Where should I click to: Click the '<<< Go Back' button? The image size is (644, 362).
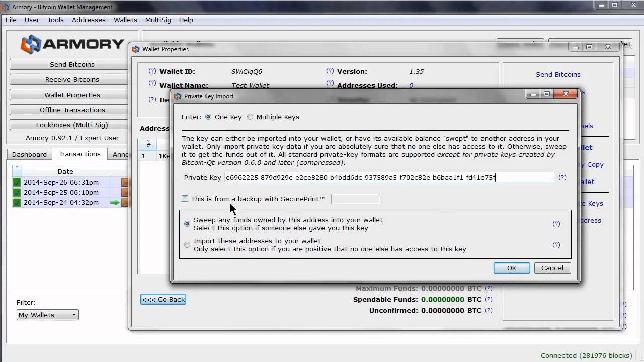pyautogui.click(x=164, y=299)
